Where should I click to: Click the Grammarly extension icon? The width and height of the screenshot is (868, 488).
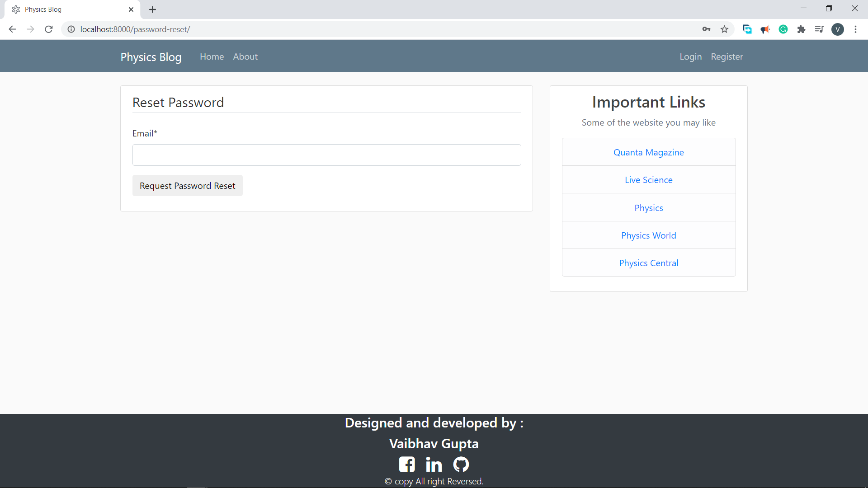(783, 29)
